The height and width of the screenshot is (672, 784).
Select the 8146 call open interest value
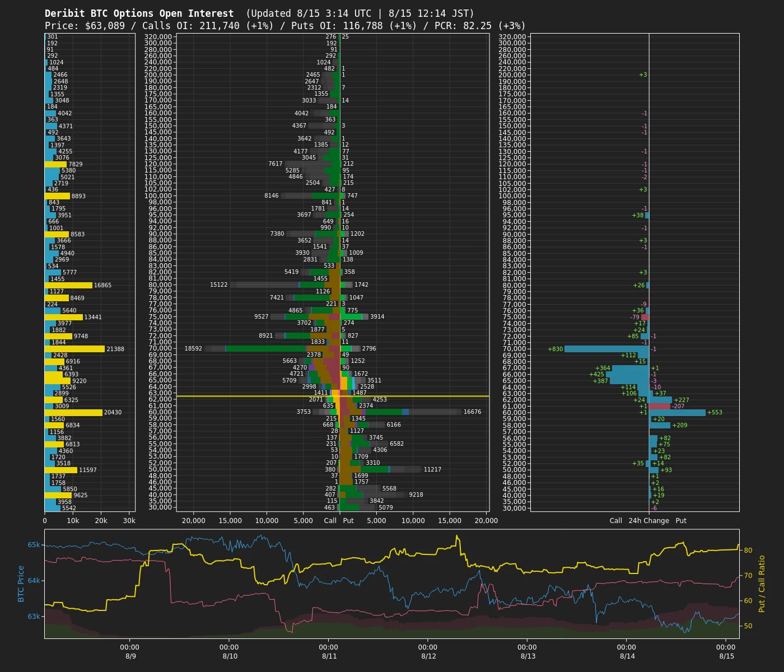pos(271,195)
